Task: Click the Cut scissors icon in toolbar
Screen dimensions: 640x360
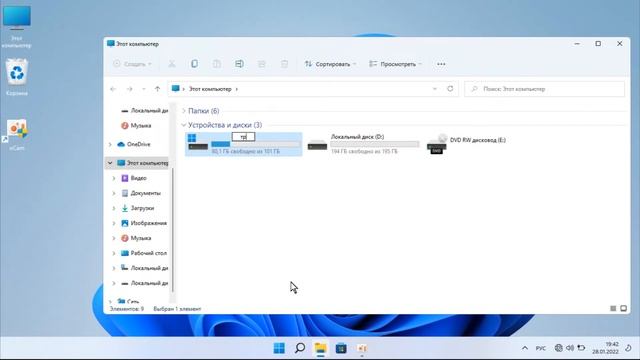Action: pos(172,64)
